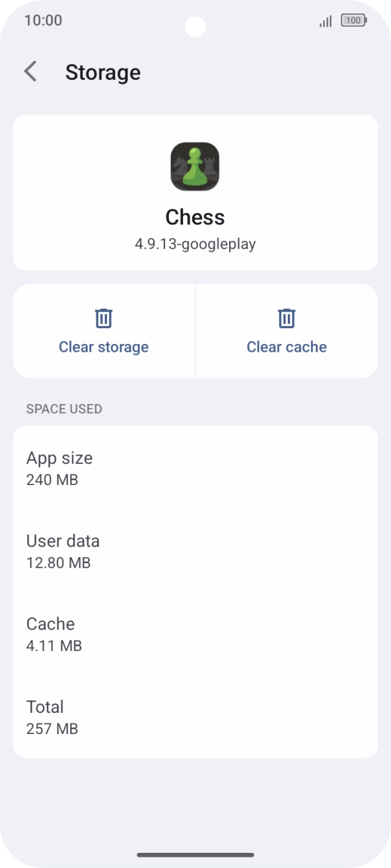Tap the Chess app name text
391x868 pixels.
tap(195, 217)
